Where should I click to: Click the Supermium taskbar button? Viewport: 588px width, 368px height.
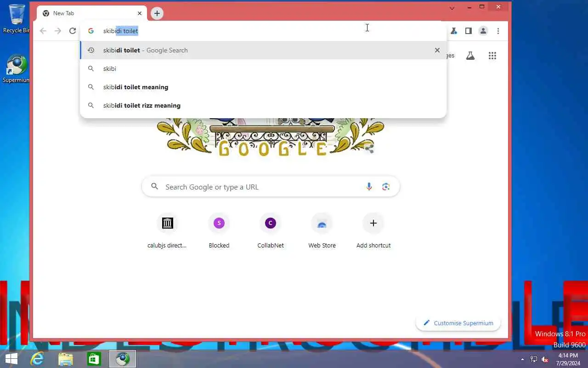[x=123, y=359]
